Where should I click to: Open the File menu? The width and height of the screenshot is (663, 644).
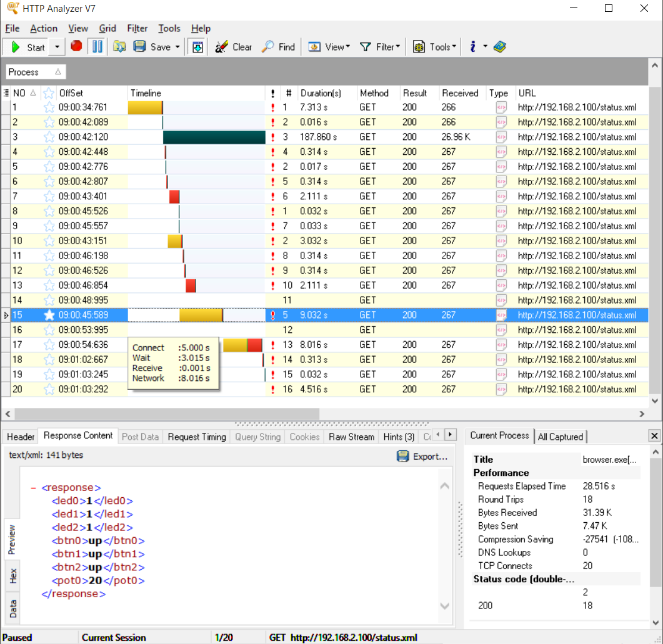(x=12, y=28)
